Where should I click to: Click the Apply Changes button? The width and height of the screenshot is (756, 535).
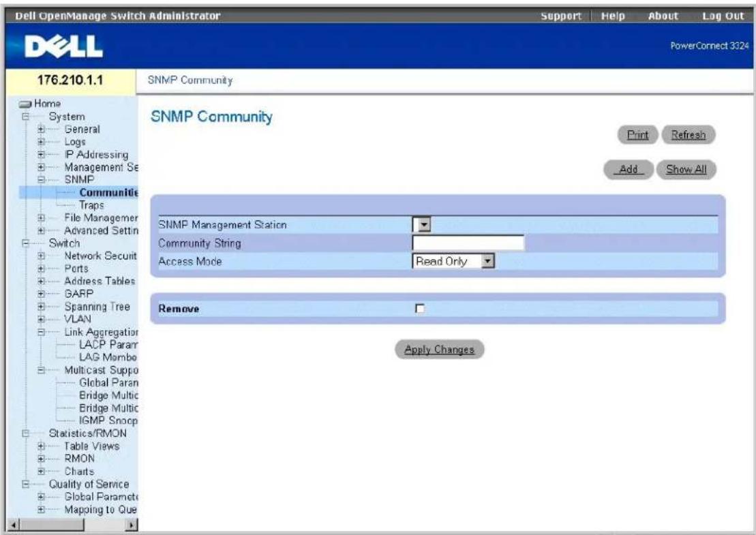pyautogui.click(x=439, y=350)
